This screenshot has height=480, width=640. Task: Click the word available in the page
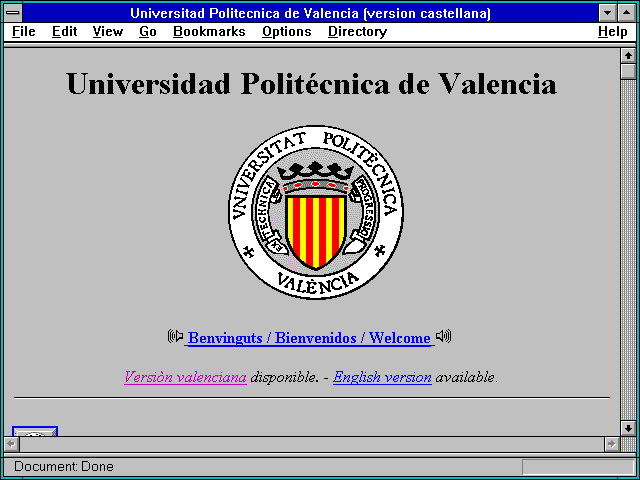click(x=465, y=377)
